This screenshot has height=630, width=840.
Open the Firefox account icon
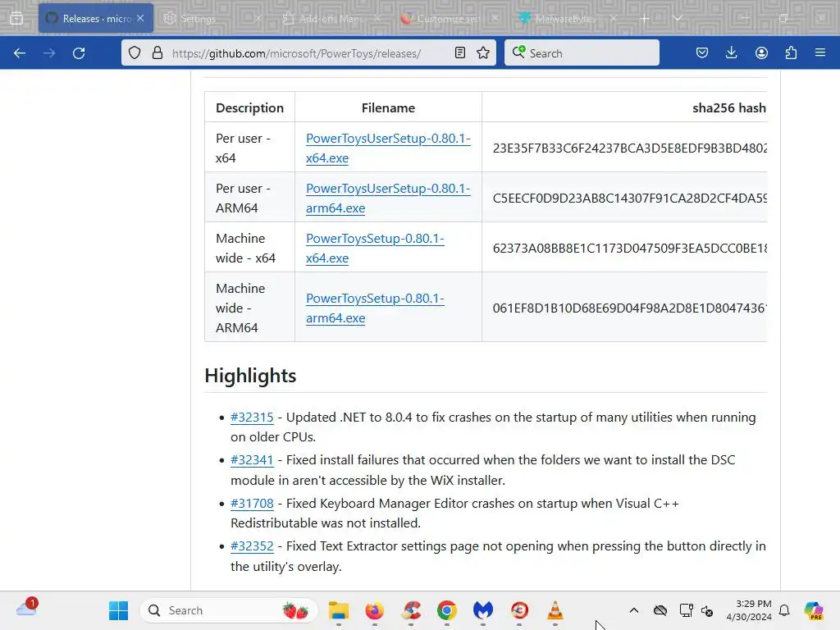[761, 52]
